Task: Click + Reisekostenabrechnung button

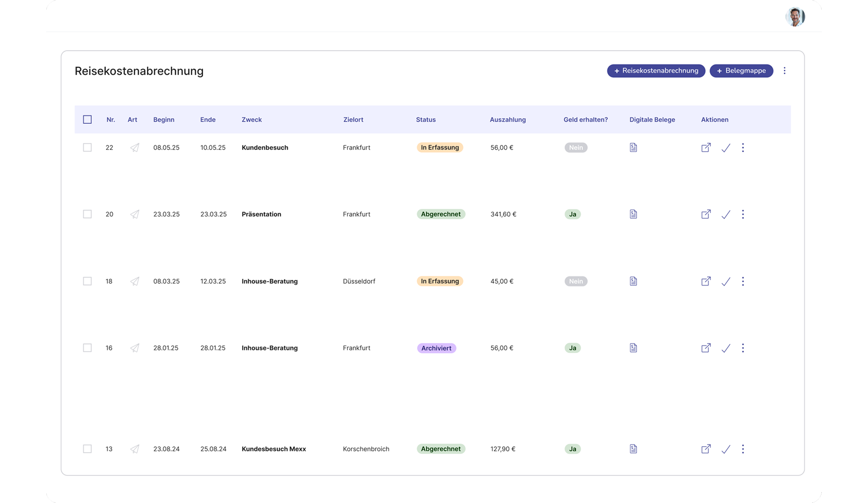Action: [656, 71]
